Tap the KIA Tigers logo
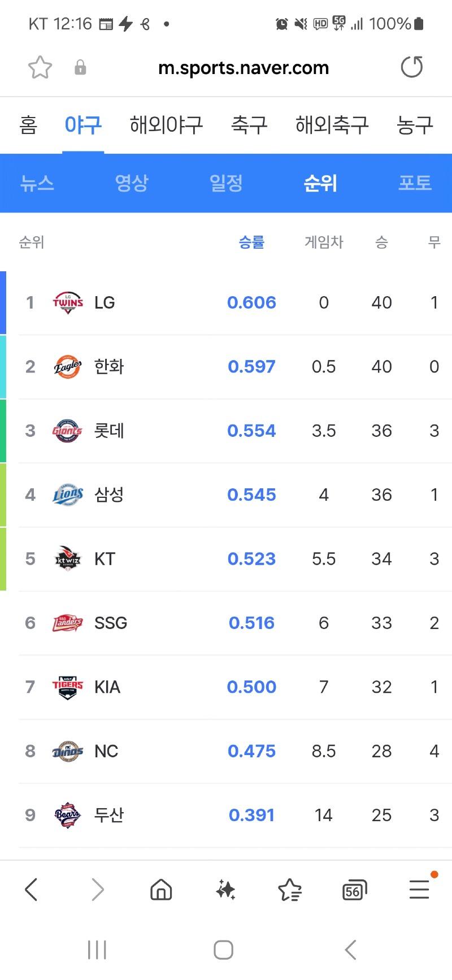Viewport: 452px width, 980px height. [x=68, y=687]
